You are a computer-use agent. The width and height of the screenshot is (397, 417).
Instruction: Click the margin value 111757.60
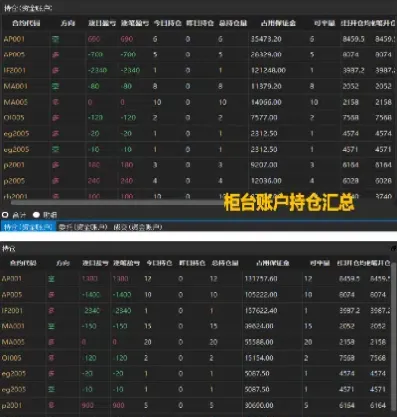[261, 279]
